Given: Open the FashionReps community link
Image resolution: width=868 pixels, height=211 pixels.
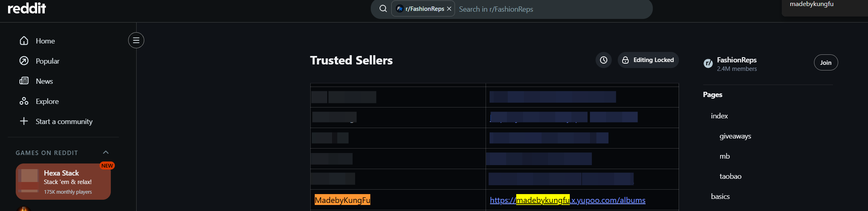Looking at the screenshot, I should 736,60.
